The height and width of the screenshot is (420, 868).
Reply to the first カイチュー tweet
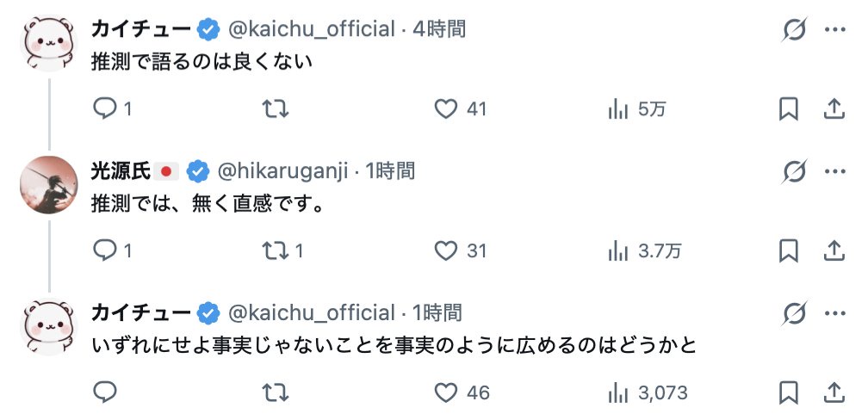(104, 109)
